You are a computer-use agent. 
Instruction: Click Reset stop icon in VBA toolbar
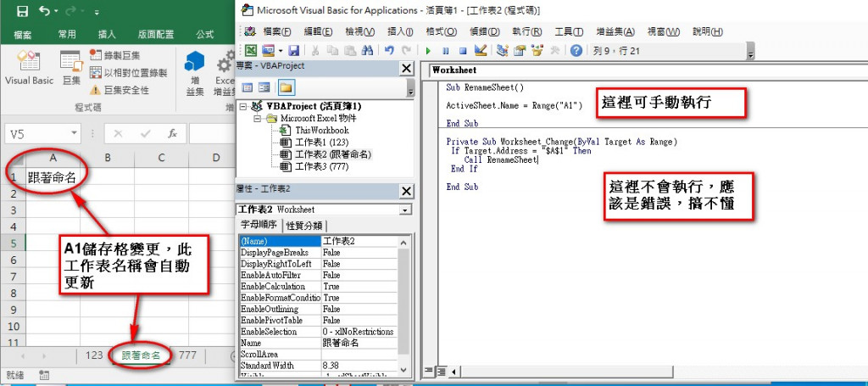463,50
